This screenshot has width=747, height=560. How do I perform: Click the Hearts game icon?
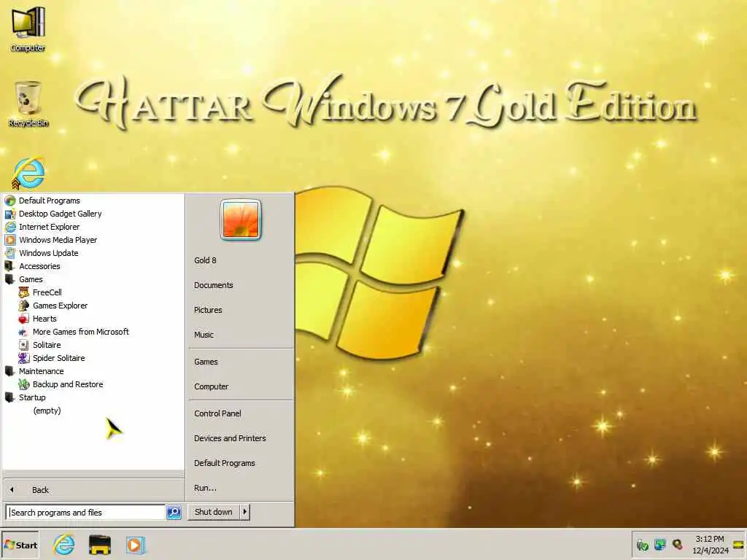[23, 319]
